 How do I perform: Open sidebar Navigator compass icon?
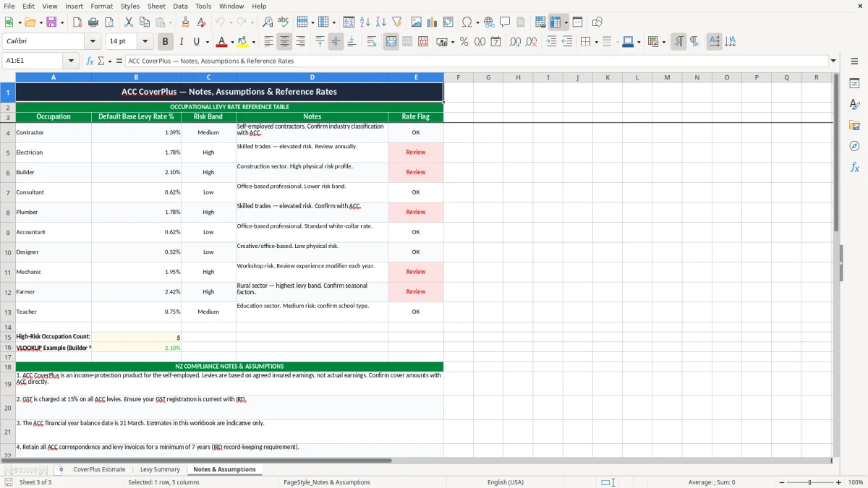point(854,146)
